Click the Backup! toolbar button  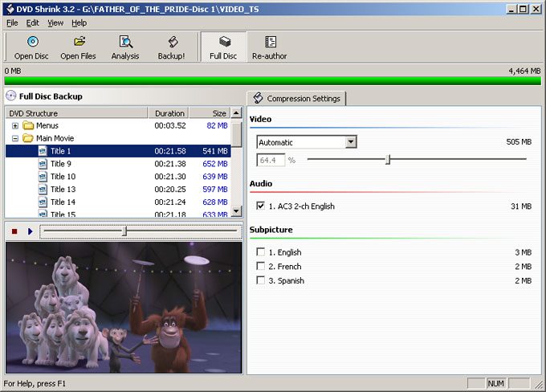[x=171, y=47]
